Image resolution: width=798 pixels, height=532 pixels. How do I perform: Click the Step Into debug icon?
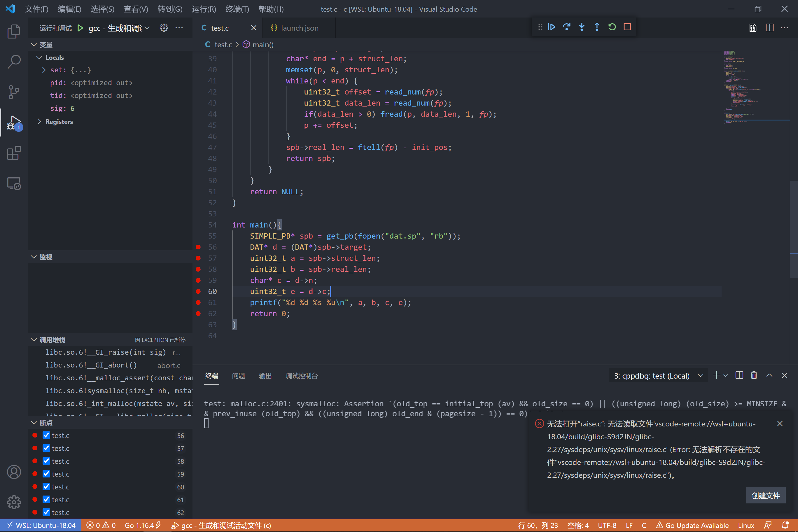582,27
